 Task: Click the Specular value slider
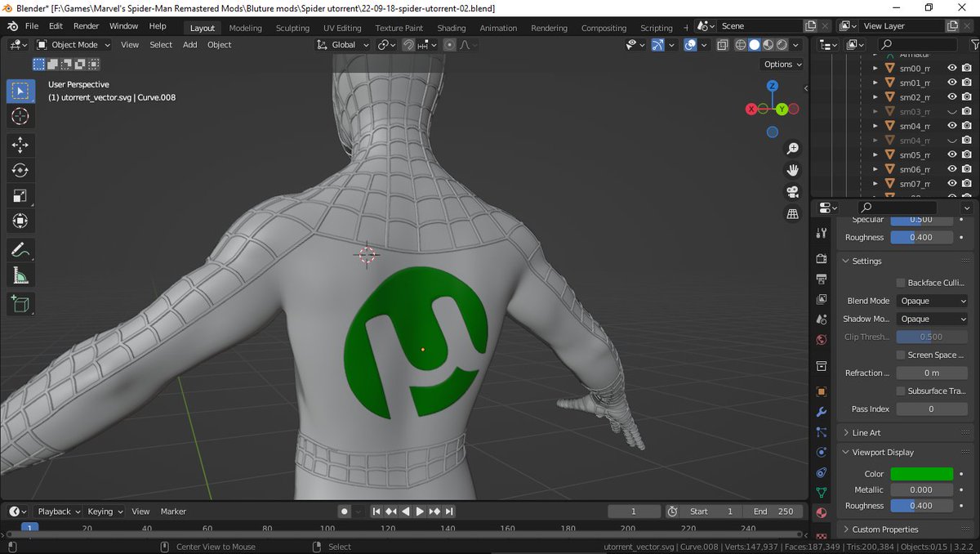click(x=921, y=219)
